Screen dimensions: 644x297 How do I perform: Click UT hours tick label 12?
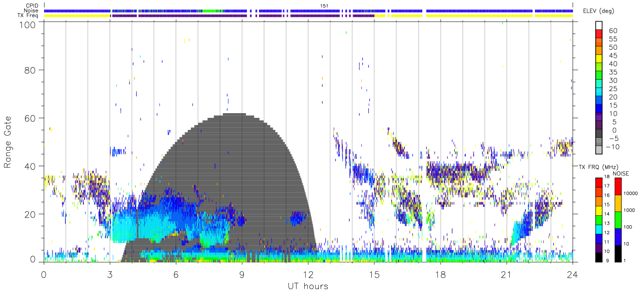coord(308,274)
